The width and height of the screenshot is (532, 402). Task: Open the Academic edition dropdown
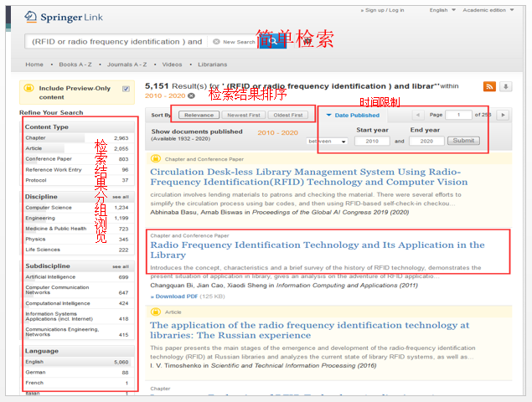(488, 10)
